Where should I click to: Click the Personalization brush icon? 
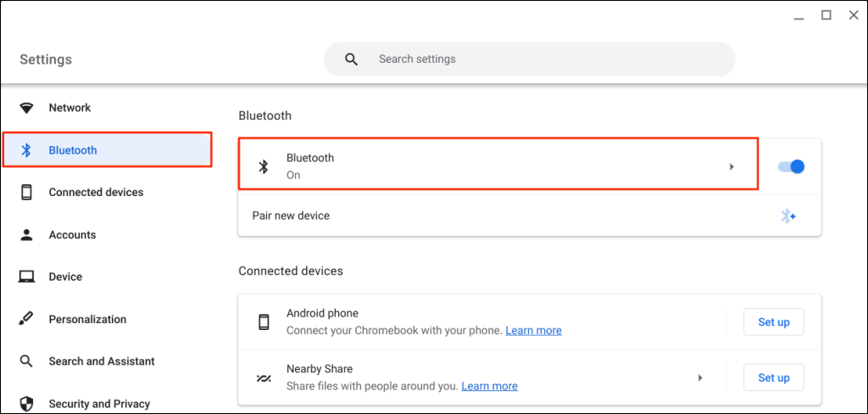26,319
